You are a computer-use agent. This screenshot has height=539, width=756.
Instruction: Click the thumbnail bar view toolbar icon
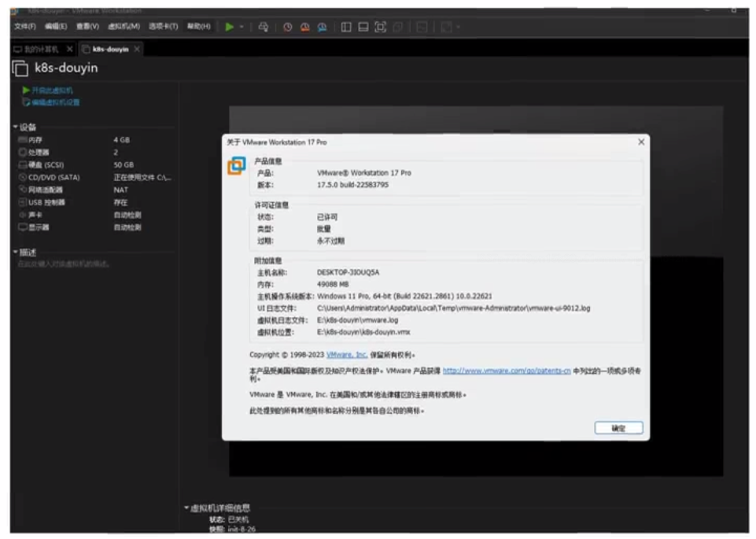click(363, 27)
